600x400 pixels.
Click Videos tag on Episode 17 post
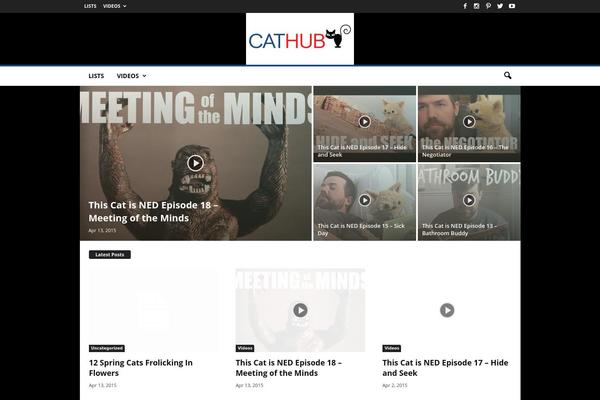click(391, 348)
